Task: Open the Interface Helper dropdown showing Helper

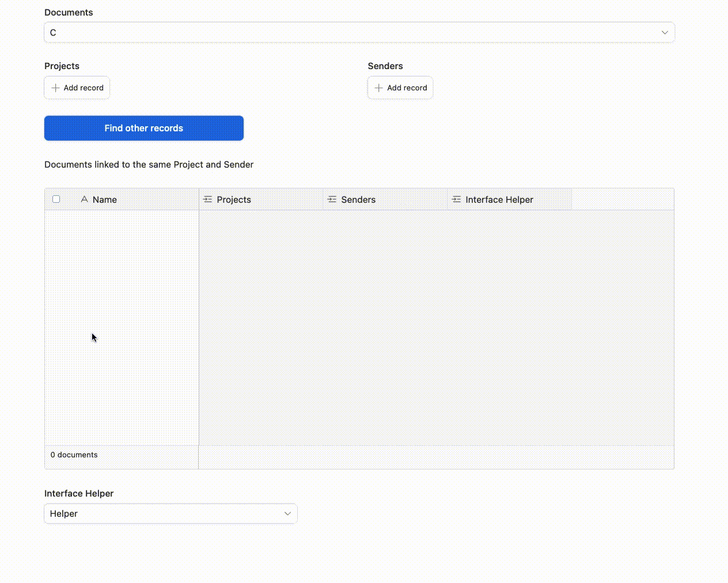Action: point(171,514)
